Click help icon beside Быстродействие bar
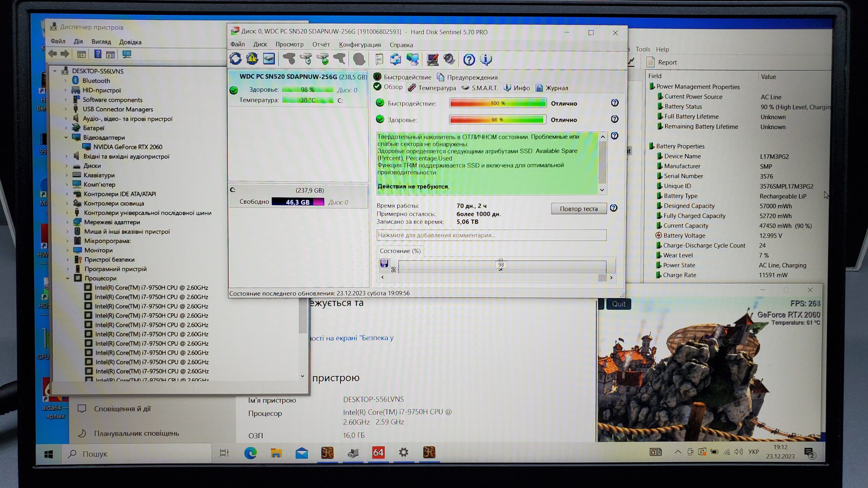The height and width of the screenshot is (488, 868). point(614,103)
